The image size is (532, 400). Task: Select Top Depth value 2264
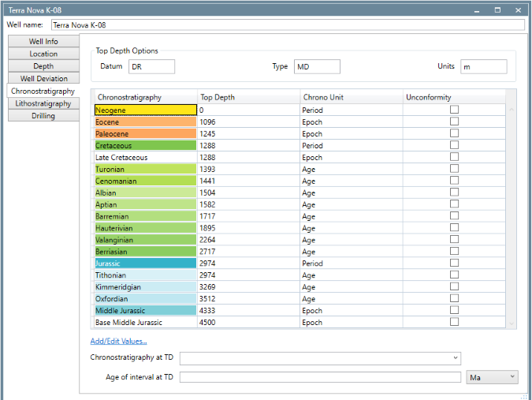click(x=249, y=240)
